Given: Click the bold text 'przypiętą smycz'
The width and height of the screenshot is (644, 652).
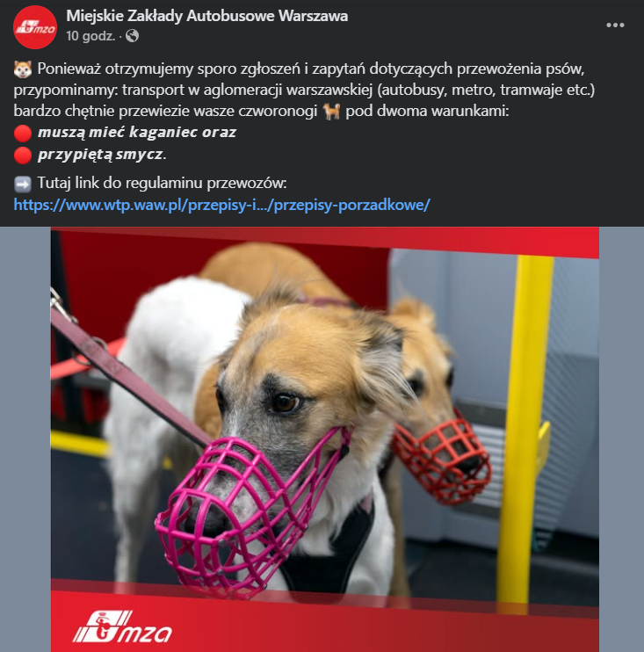Looking at the screenshot, I should (102, 155).
